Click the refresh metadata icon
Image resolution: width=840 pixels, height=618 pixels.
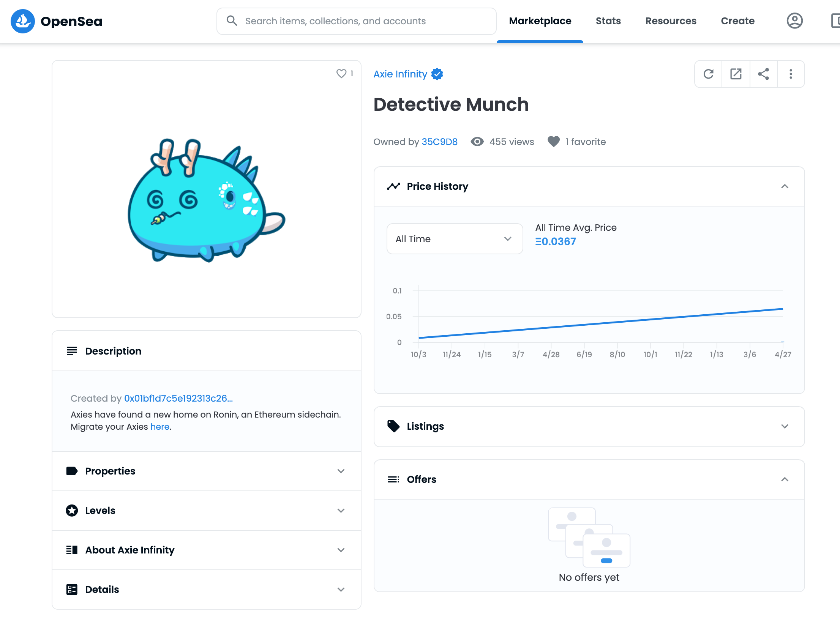708,74
